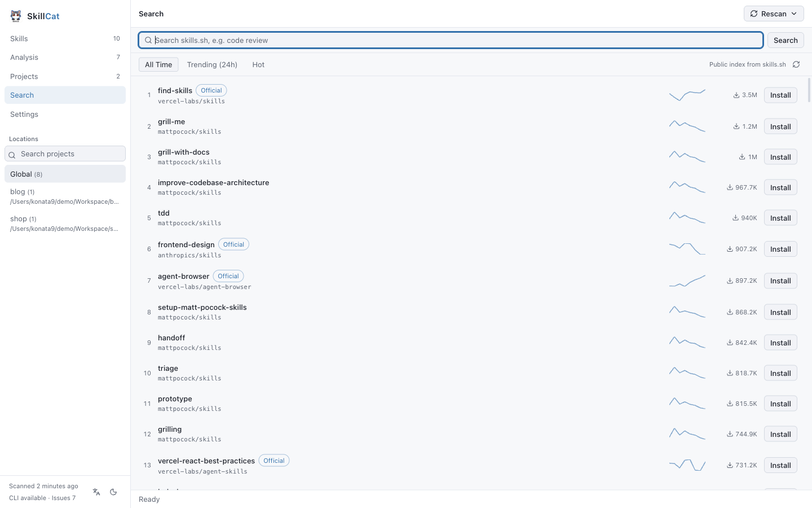
Task: Install the grill-me skill
Action: (x=780, y=126)
